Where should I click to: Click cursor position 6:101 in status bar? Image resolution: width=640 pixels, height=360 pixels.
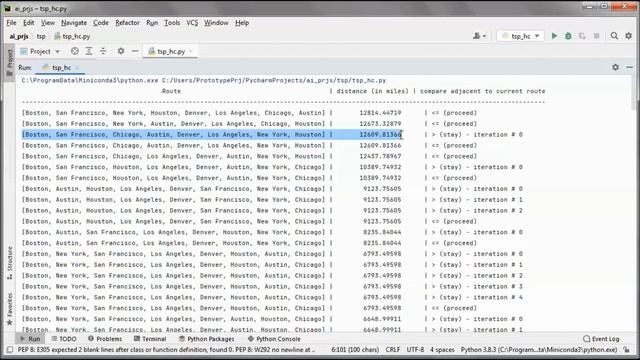coord(355,350)
